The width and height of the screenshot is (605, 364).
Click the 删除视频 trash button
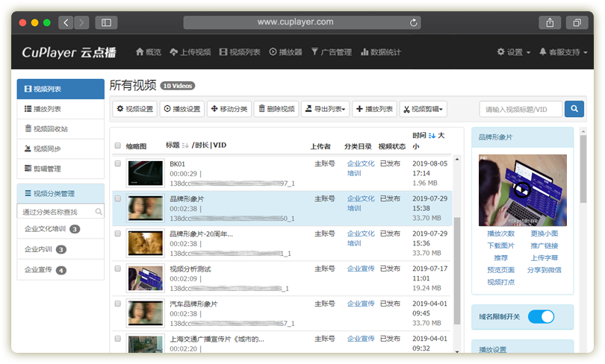tap(276, 109)
